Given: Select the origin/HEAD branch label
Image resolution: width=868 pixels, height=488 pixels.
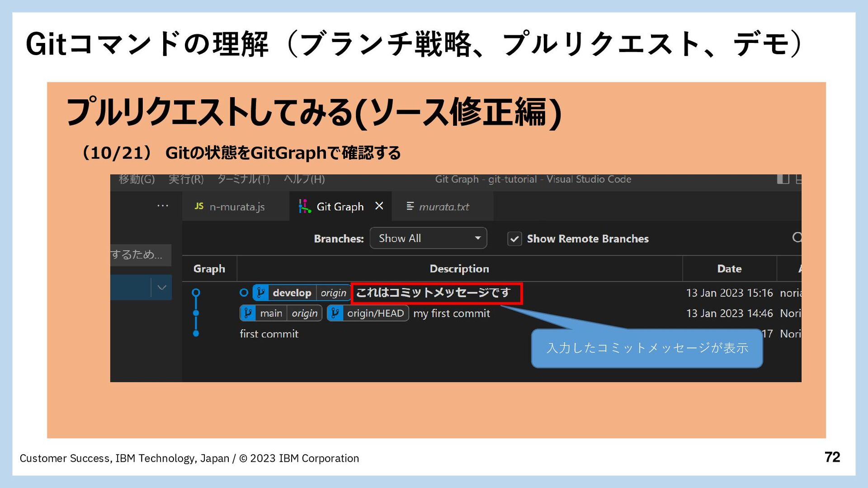Looking at the screenshot, I should point(375,313).
